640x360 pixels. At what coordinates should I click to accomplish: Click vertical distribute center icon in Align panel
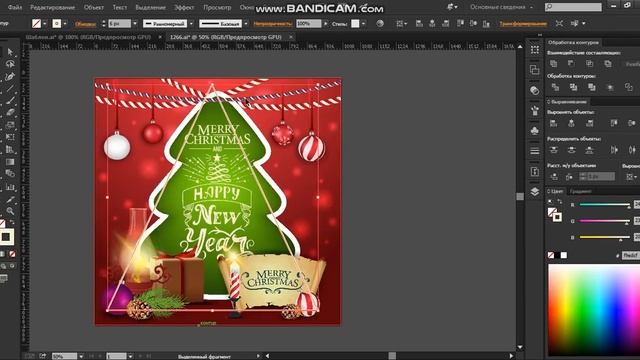[x=571, y=150]
